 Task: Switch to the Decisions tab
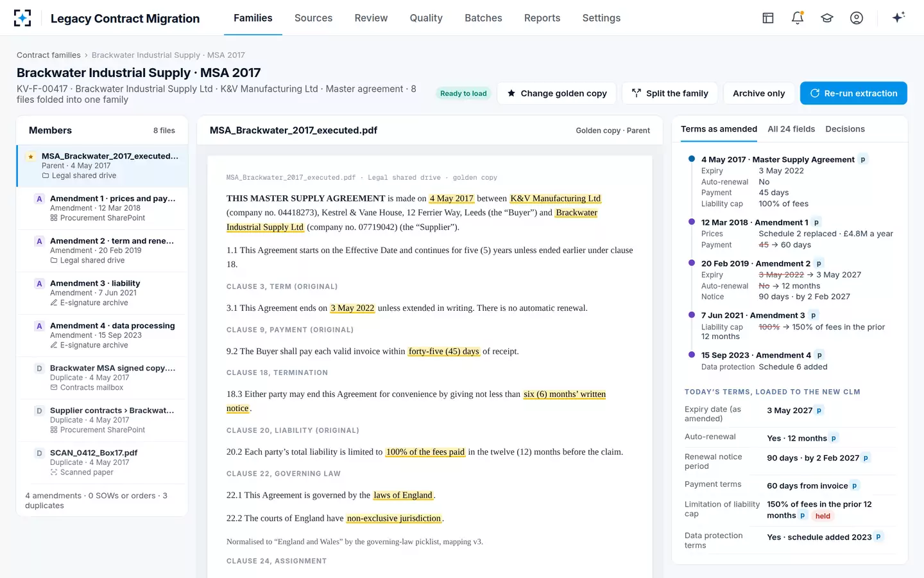845,129
